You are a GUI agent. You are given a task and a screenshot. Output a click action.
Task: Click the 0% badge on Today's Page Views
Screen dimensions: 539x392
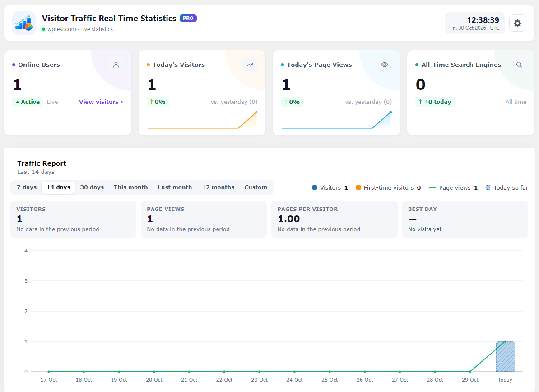pos(292,102)
